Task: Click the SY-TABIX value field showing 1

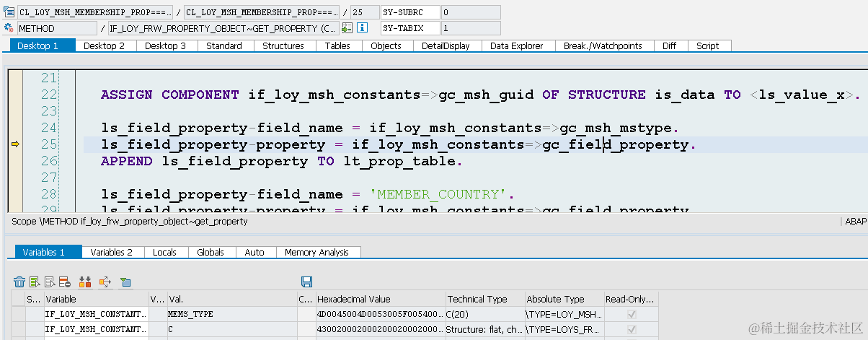Action: [470, 28]
